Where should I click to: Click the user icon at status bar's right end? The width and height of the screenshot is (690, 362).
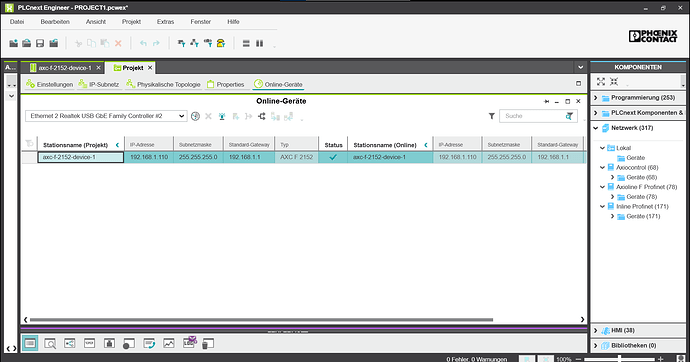click(682, 358)
